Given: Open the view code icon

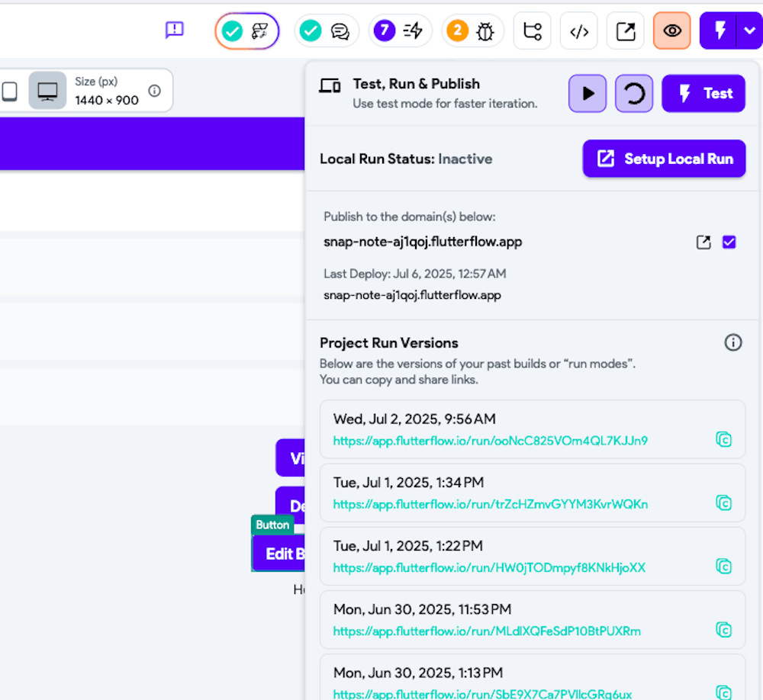Looking at the screenshot, I should pyautogui.click(x=579, y=31).
